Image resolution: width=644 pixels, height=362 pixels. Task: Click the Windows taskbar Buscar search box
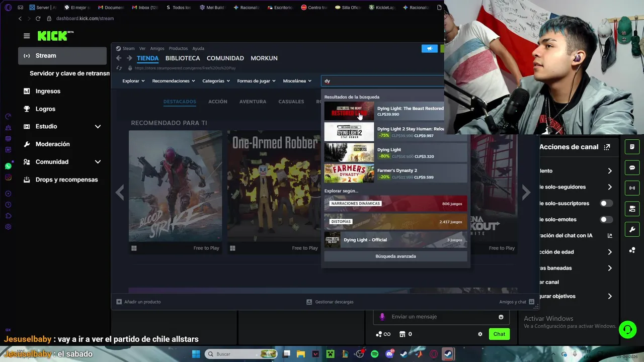point(242,354)
